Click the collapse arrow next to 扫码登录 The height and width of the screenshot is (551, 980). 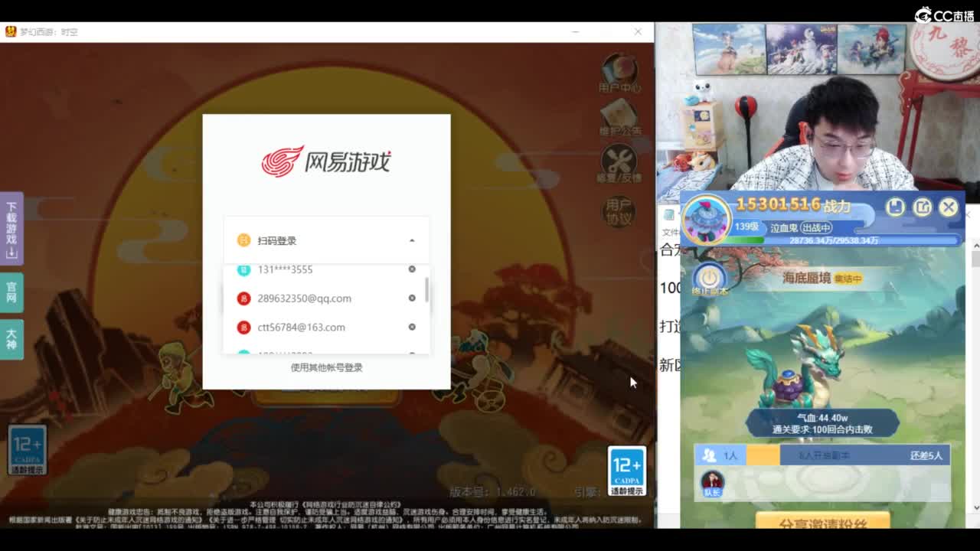(x=412, y=240)
